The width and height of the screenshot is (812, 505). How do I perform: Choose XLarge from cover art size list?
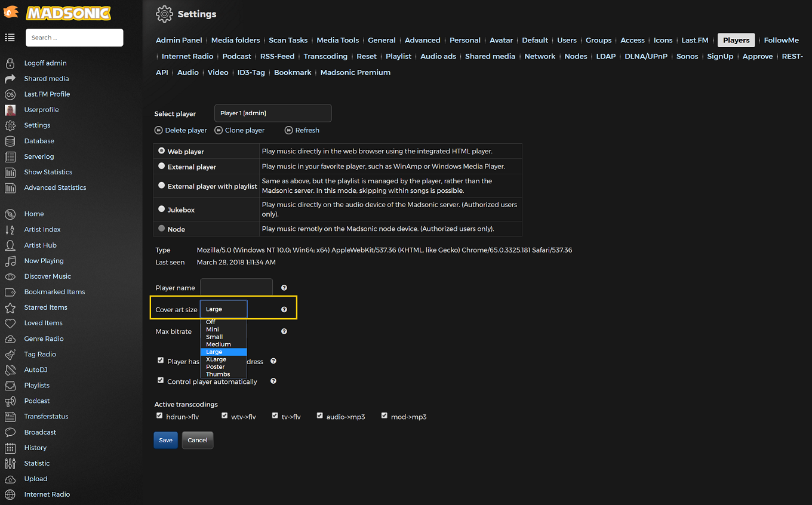point(216,359)
